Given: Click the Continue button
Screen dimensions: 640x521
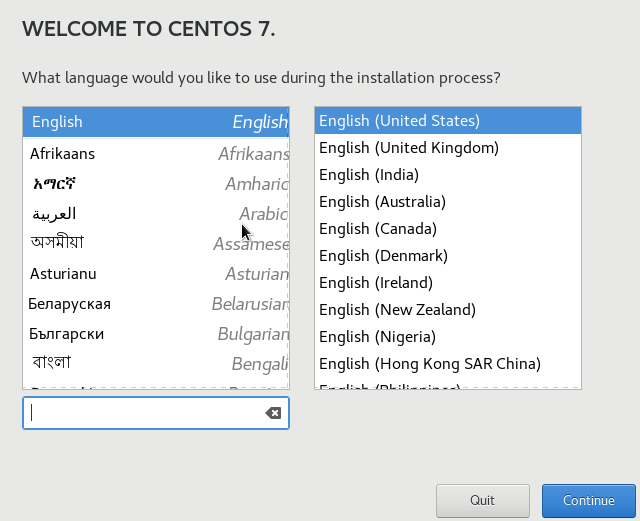Looking at the screenshot, I should 588,500.
